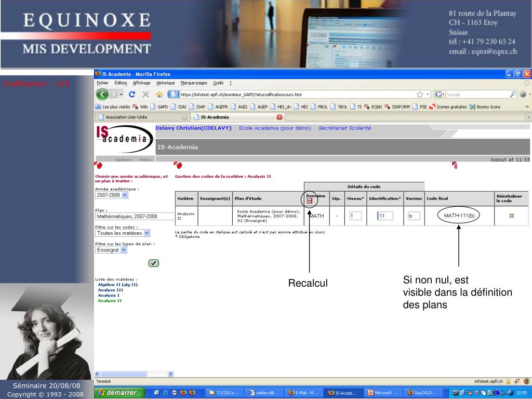Open the HEI_dv bookmark
Image resolution: width=532 pixels, height=399 pixels.
[x=281, y=107]
